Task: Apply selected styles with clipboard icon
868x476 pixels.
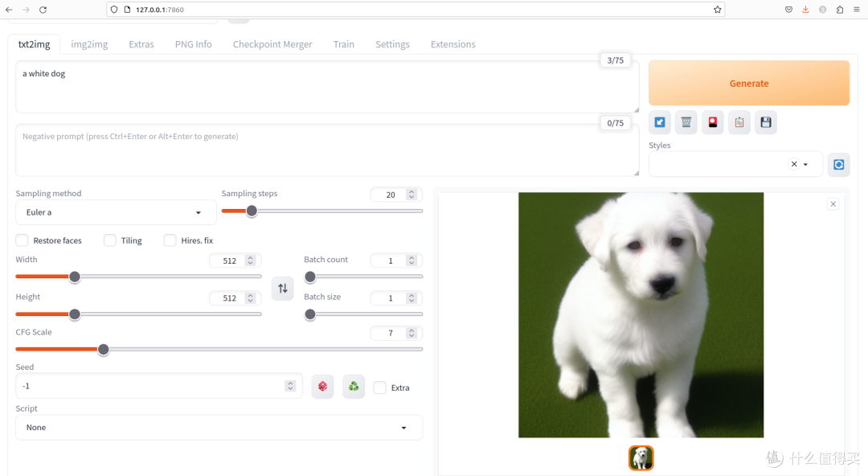Action: click(x=739, y=122)
